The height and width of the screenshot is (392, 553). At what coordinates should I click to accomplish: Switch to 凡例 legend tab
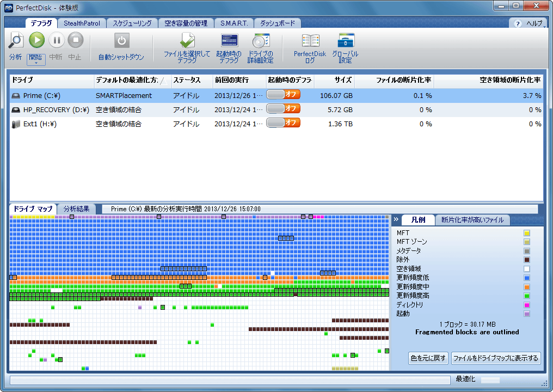[x=418, y=220]
